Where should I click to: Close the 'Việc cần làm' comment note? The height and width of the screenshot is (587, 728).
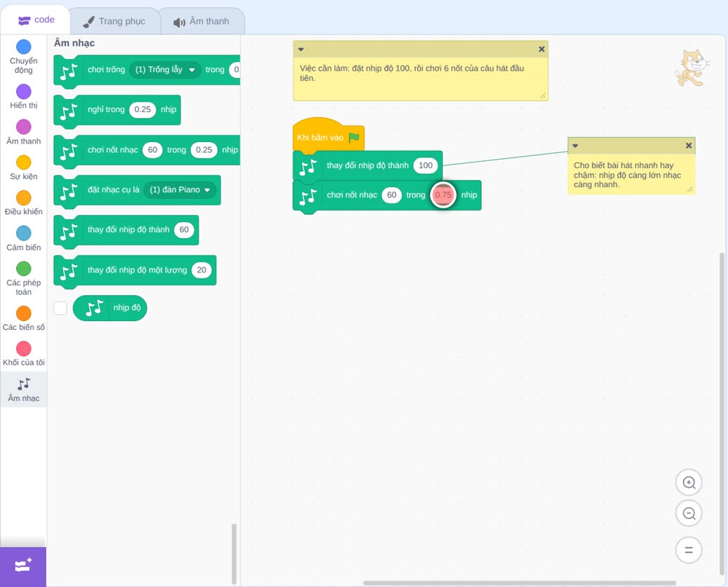[542, 50]
